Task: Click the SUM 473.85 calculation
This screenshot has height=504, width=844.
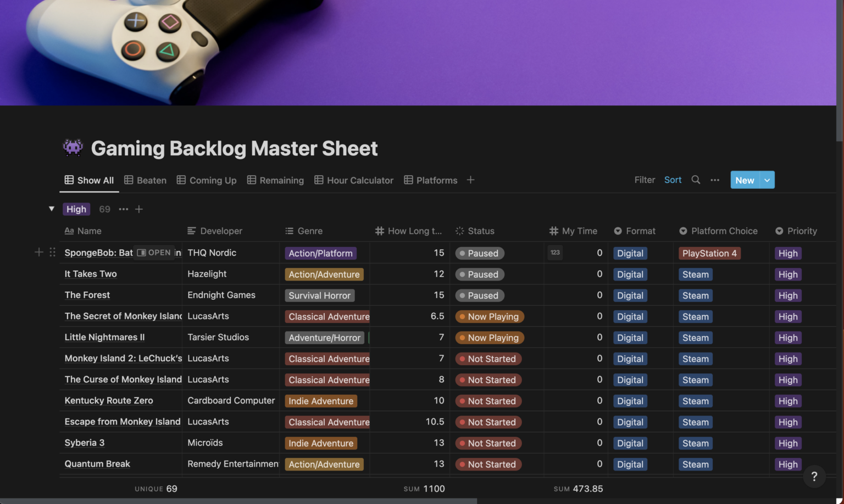Action: click(x=578, y=489)
